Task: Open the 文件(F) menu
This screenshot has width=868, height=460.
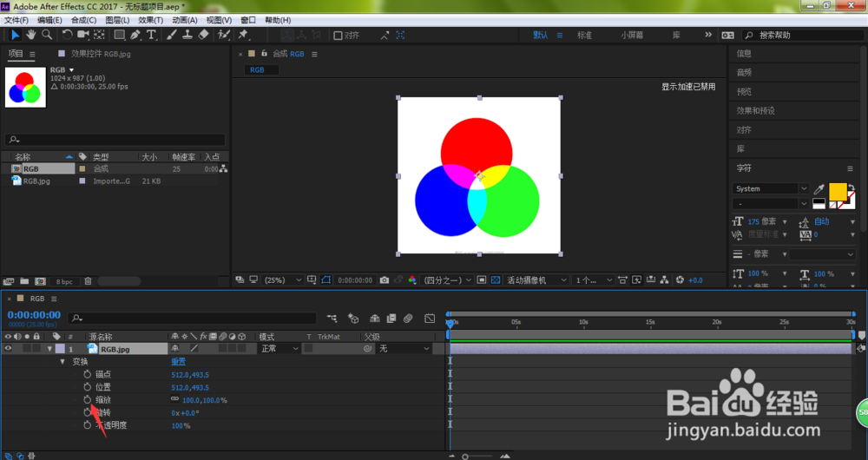Action: [x=16, y=20]
